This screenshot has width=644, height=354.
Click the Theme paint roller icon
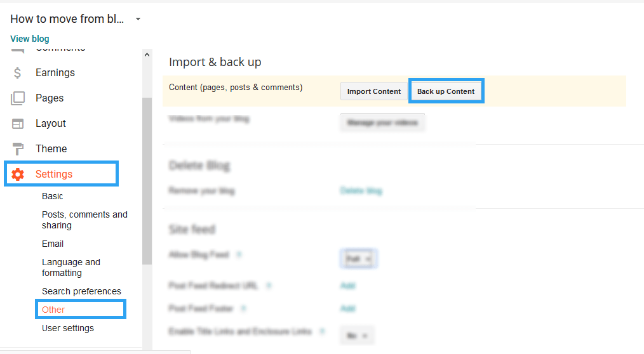click(x=18, y=149)
